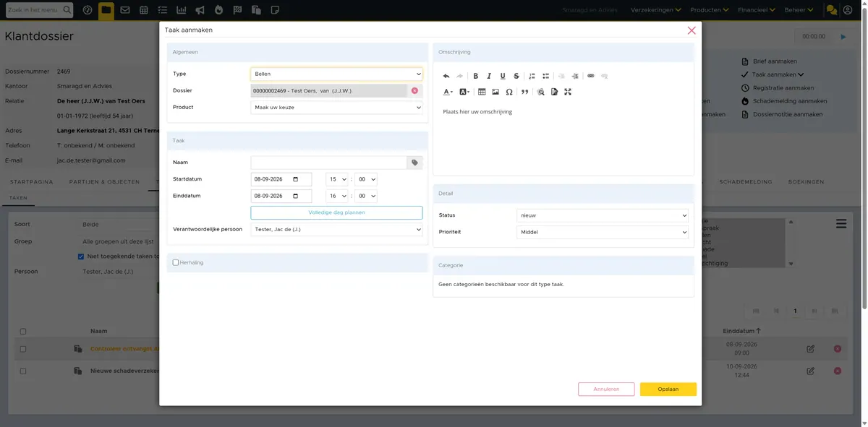This screenshot has width=868, height=427.
Task: Maximize the description editor to fullscreen
Action: coord(568,92)
